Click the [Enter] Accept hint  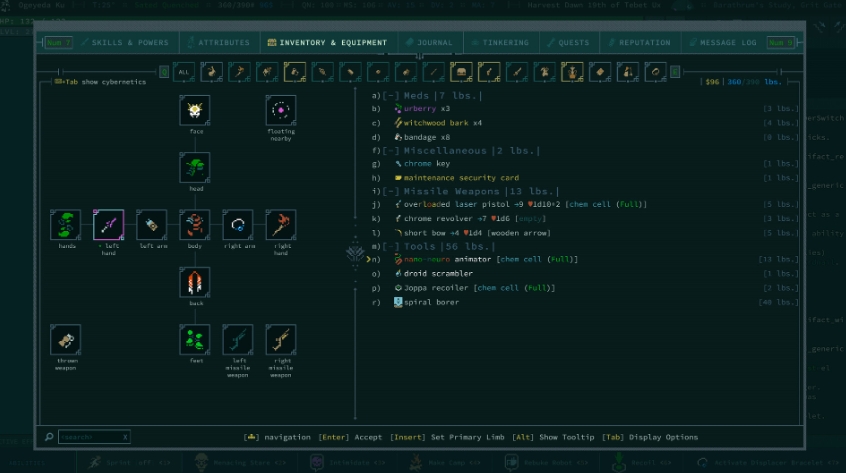(350, 437)
